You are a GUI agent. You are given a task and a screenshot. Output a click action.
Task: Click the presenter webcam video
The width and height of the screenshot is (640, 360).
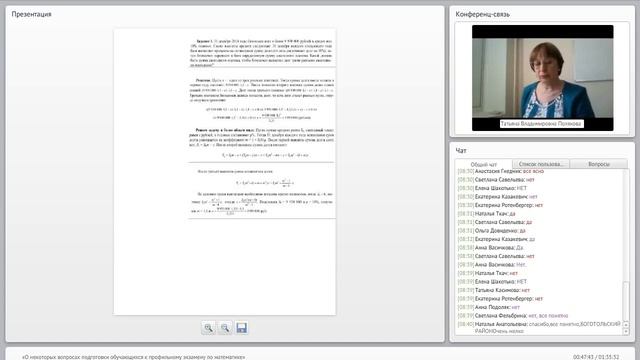click(x=542, y=78)
